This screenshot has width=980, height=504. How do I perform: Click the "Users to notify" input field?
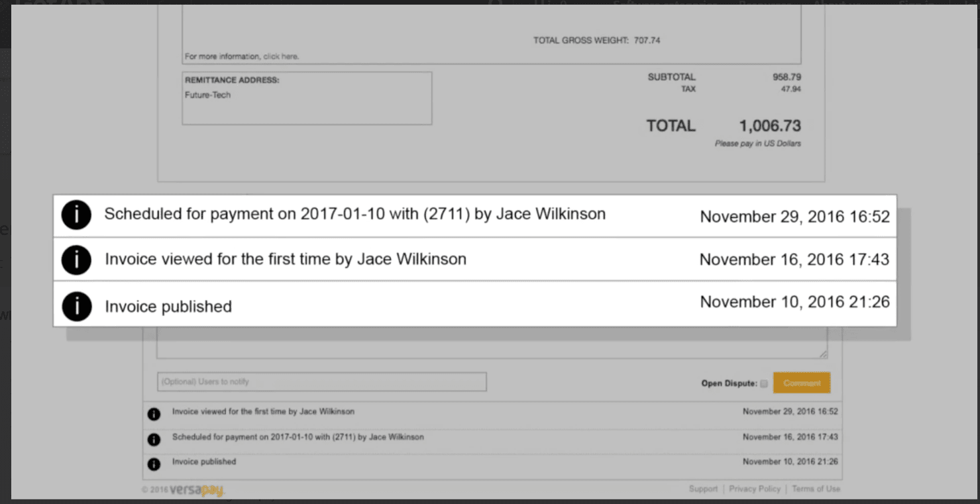point(322,381)
